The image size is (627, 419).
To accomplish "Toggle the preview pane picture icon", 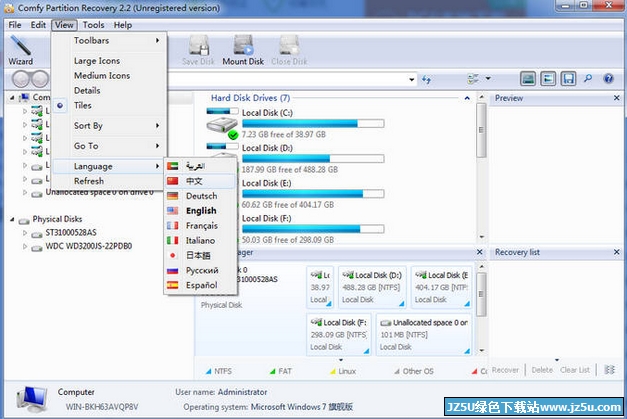I will pyautogui.click(x=528, y=78).
